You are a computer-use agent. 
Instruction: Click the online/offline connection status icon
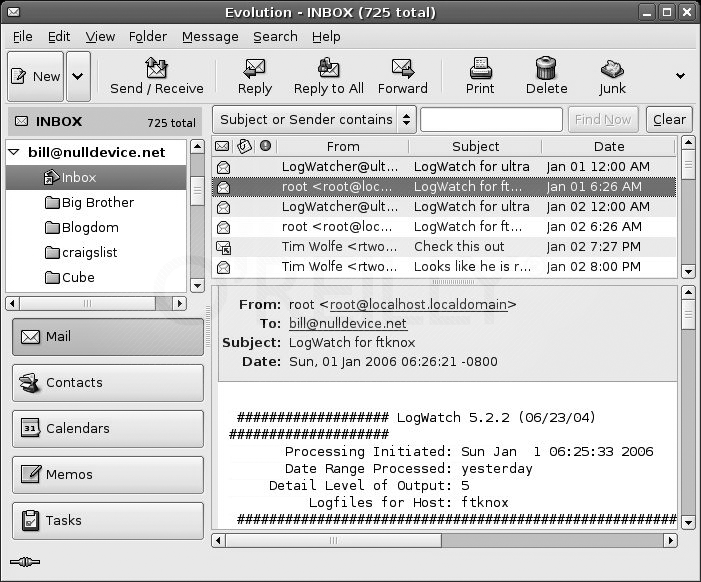[25, 562]
